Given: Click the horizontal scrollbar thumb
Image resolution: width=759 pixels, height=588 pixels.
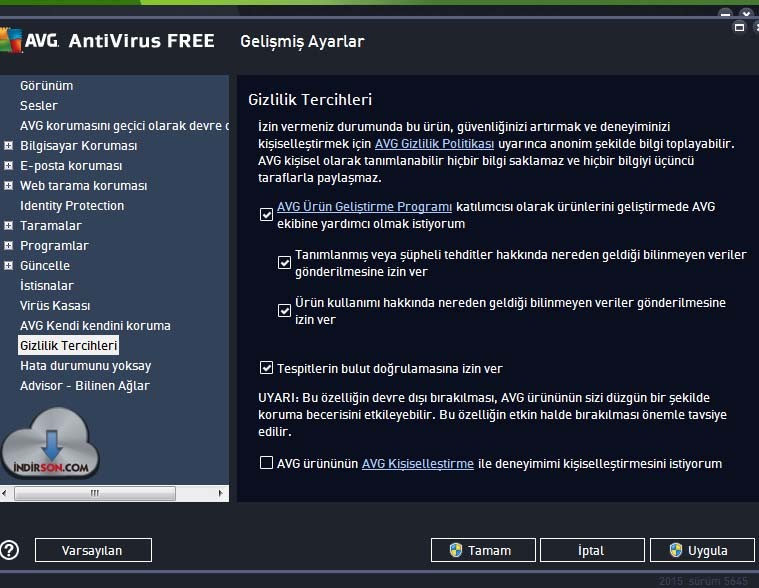Looking at the screenshot, I should click(x=95, y=493).
